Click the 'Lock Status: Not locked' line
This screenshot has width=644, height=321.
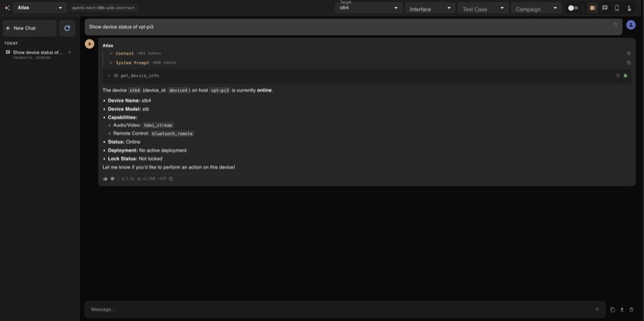[x=135, y=158]
